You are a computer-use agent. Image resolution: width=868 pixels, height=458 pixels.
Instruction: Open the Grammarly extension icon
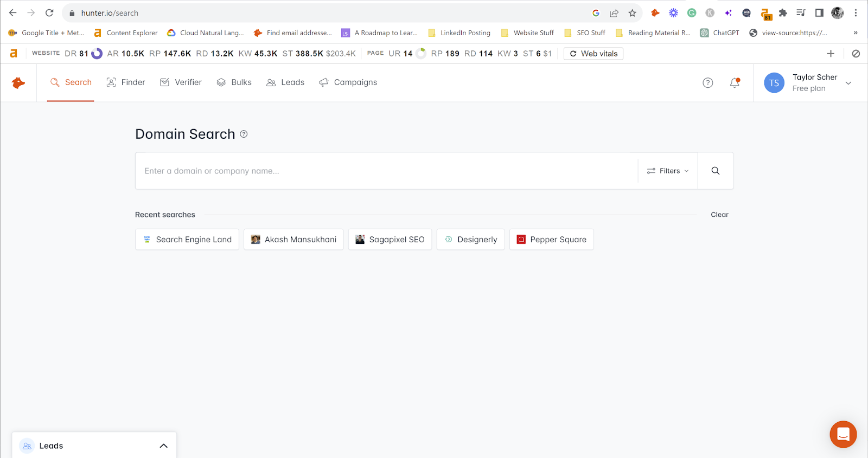click(692, 13)
